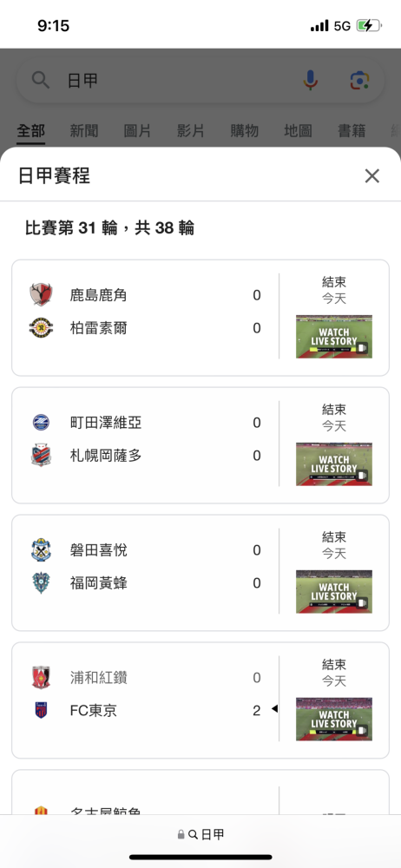Close the 日甲賽程 panel
Image resolution: width=401 pixels, height=868 pixels.
click(372, 176)
